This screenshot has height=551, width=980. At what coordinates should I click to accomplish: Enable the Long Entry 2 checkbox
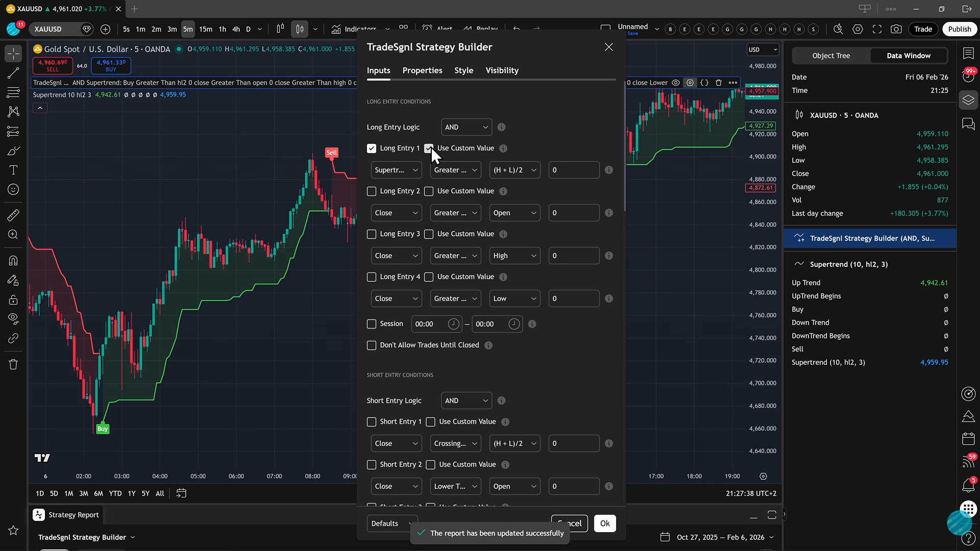pyautogui.click(x=372, y=191)
